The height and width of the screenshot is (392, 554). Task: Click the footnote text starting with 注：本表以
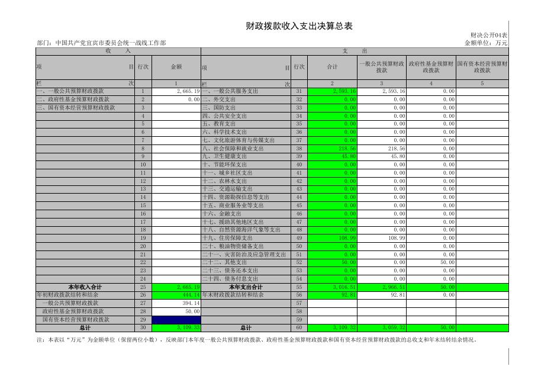(x=256, y=340)
